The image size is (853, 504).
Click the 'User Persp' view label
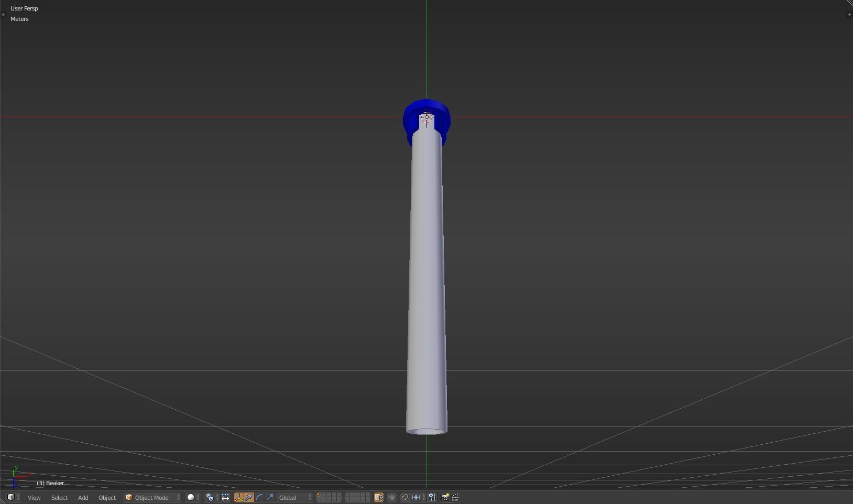coord(24,8)
